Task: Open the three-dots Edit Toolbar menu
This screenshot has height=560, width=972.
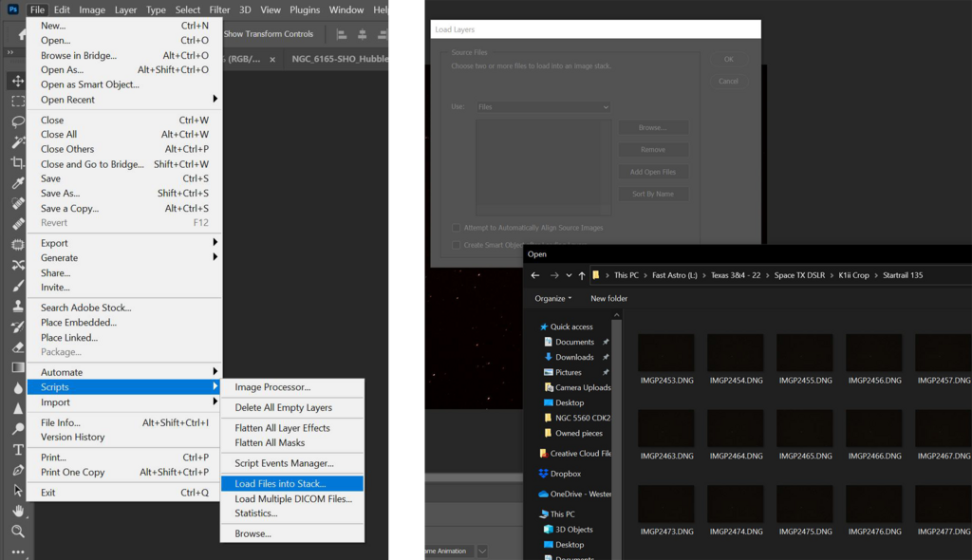Action: tap(17, 551)
